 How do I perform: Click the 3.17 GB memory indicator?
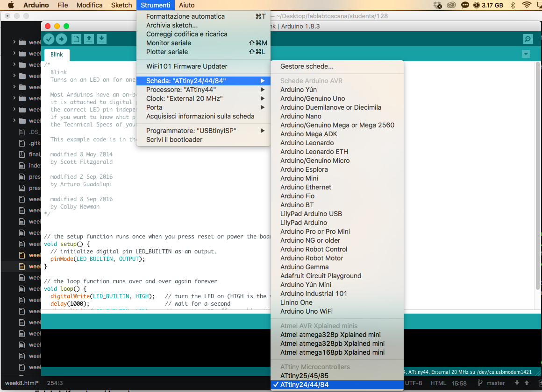point(488,5)
